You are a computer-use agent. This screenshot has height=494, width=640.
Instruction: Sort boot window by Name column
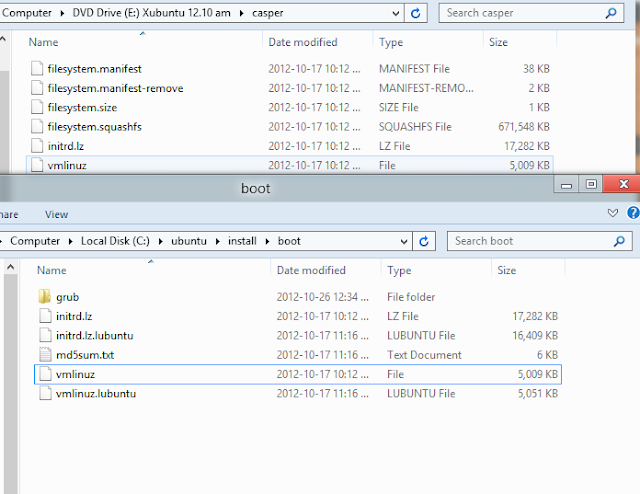click(51, 270)
